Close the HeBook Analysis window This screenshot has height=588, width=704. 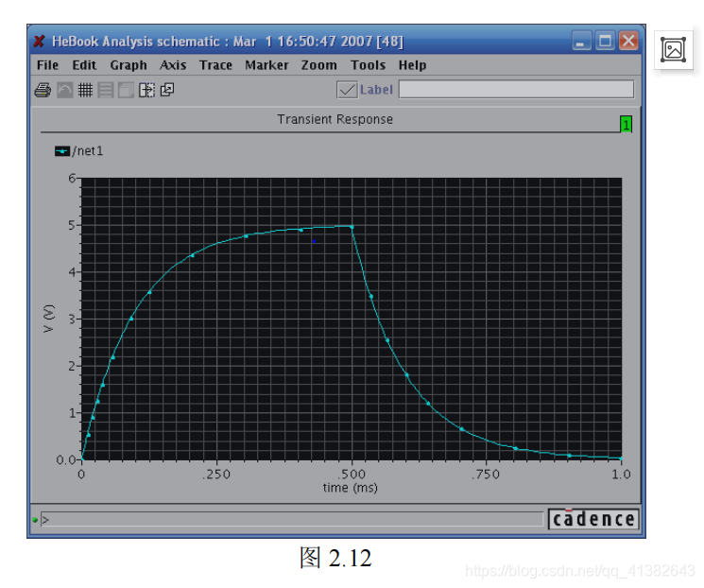[628, 41]
